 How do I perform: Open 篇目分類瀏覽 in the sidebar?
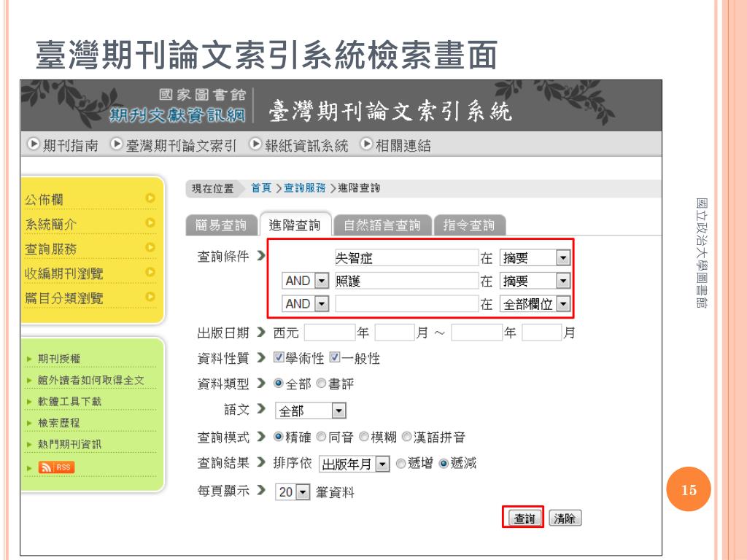tap(64, 298)
